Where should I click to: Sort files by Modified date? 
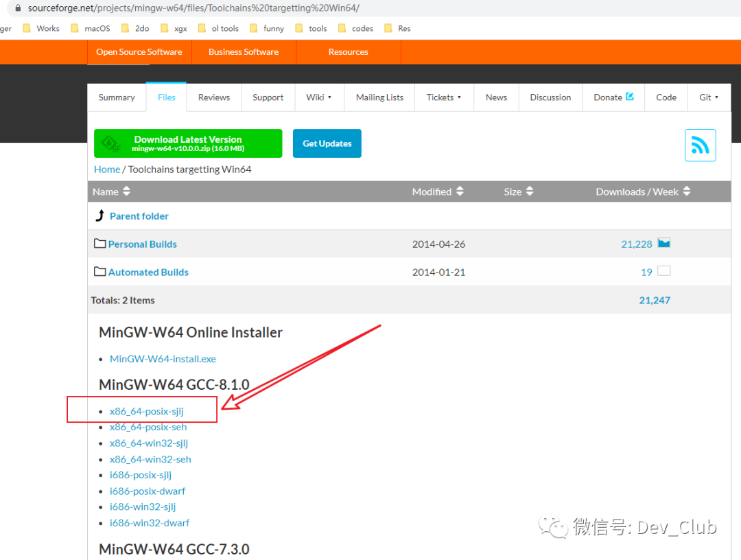coord(438,191)
